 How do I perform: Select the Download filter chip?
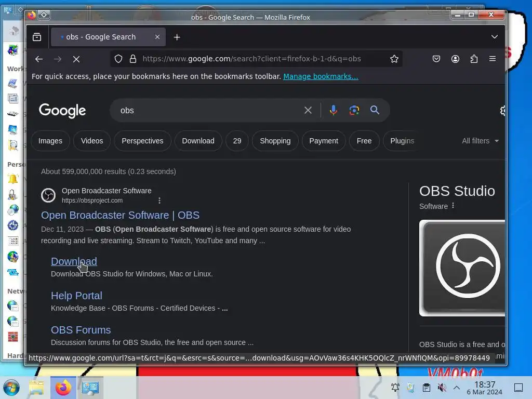coord(198,141)
